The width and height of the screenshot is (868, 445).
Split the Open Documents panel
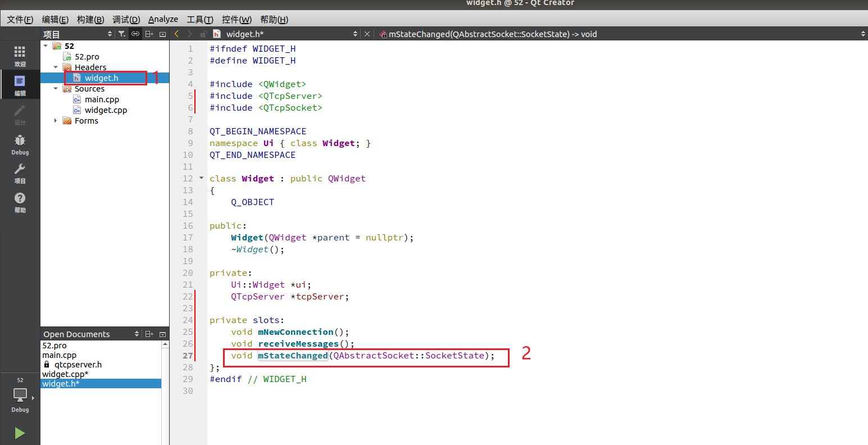tap(149, 334)
